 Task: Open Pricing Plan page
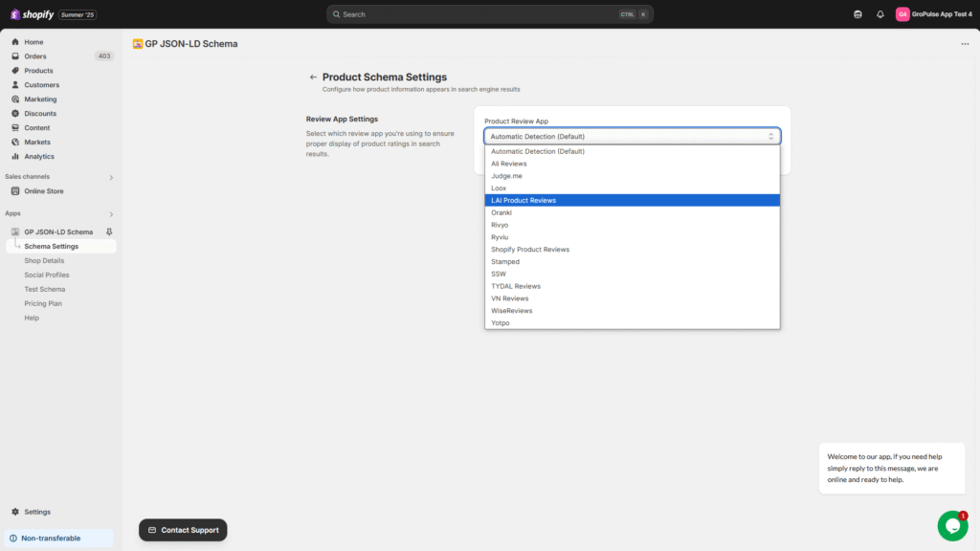(x=42, y=303)
